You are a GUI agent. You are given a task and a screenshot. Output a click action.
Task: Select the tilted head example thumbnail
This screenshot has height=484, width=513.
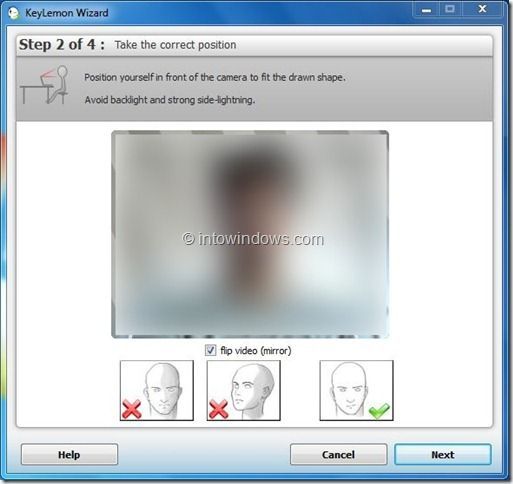click(x=243, y=390)
